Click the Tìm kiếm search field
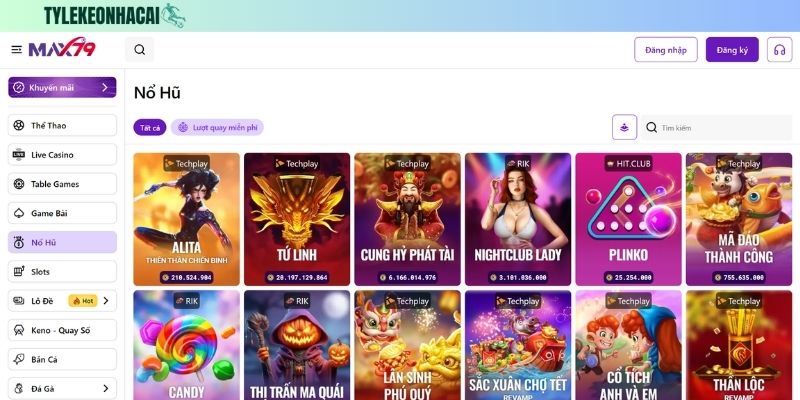 tap(717, 128)
